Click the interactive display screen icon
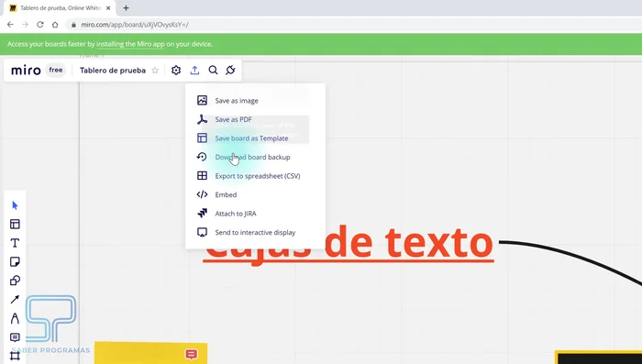Viewport: 642px width, 364px height. tap(203, 232)
